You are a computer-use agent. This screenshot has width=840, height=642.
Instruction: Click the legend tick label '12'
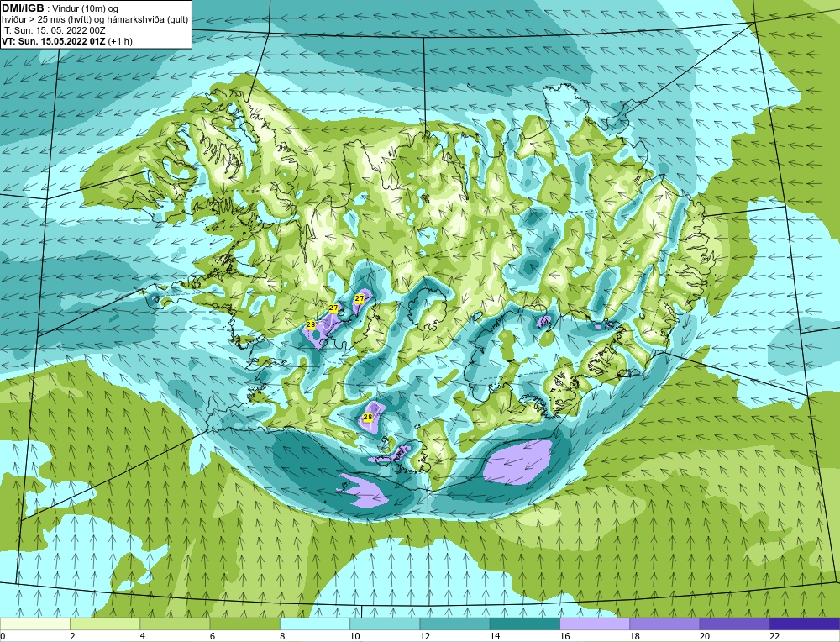pos(425,636)
